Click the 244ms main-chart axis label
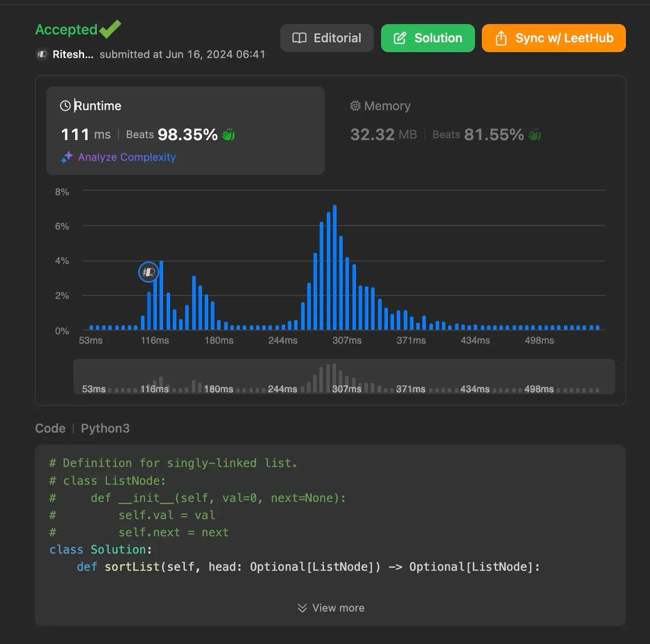Viewport: 650px width, 644px height. point(283,340)
